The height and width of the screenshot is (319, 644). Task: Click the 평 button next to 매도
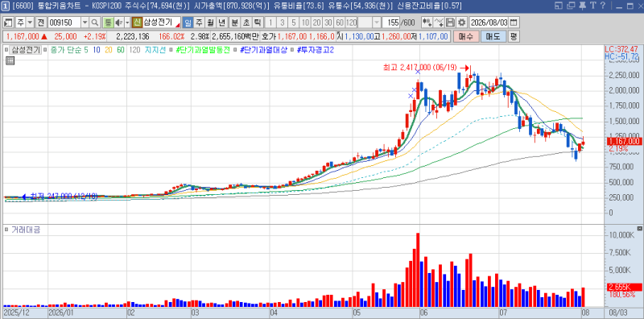click(x=514, y=36)
